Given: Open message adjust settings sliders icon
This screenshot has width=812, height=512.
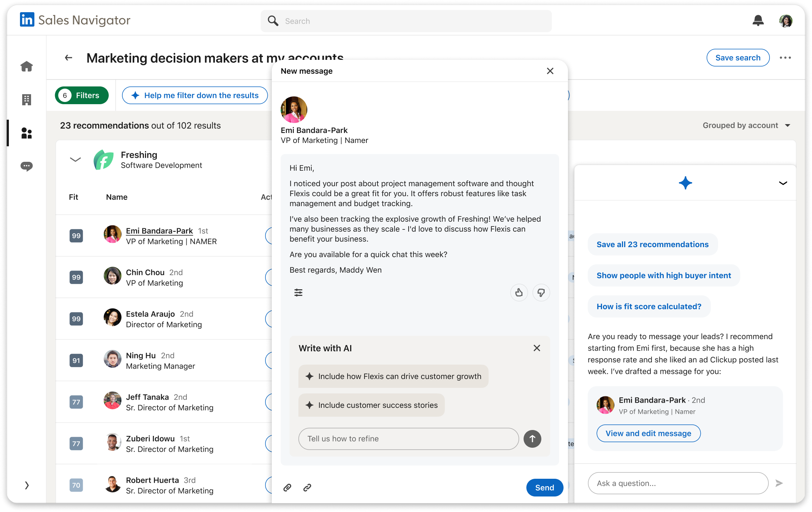Looking at the screenshot, I should (x=298, y=293).
